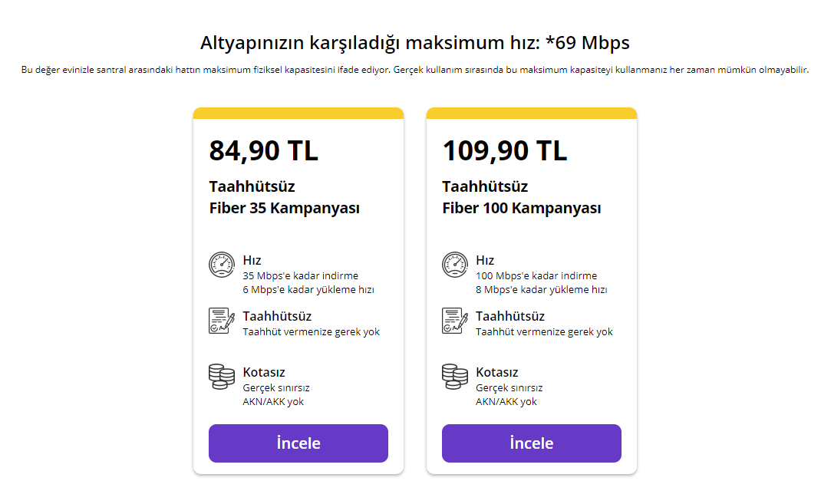
Task: Click the contract document icon in Fiber 100 card
Action: point(455,321)
